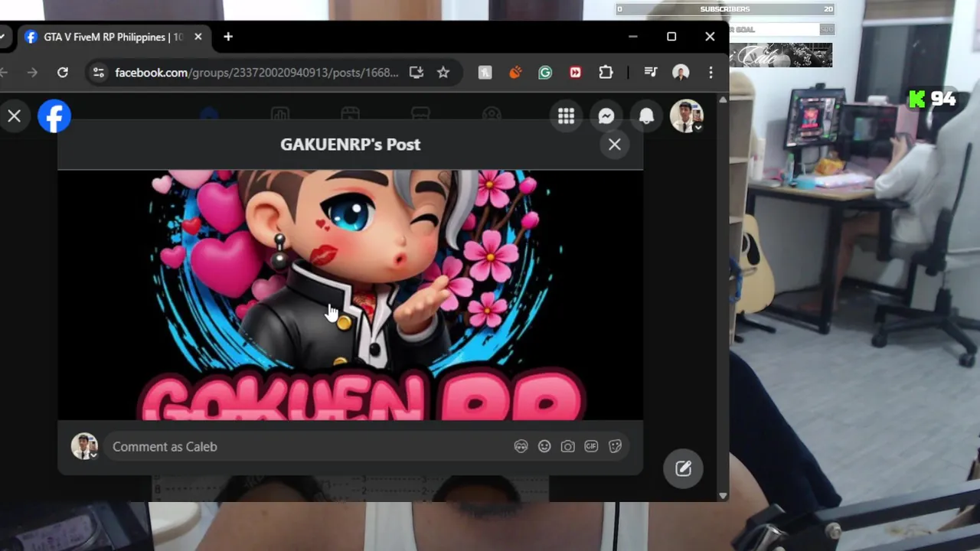Open the orange extension icon in toolbar

click(x=515, y=72)
